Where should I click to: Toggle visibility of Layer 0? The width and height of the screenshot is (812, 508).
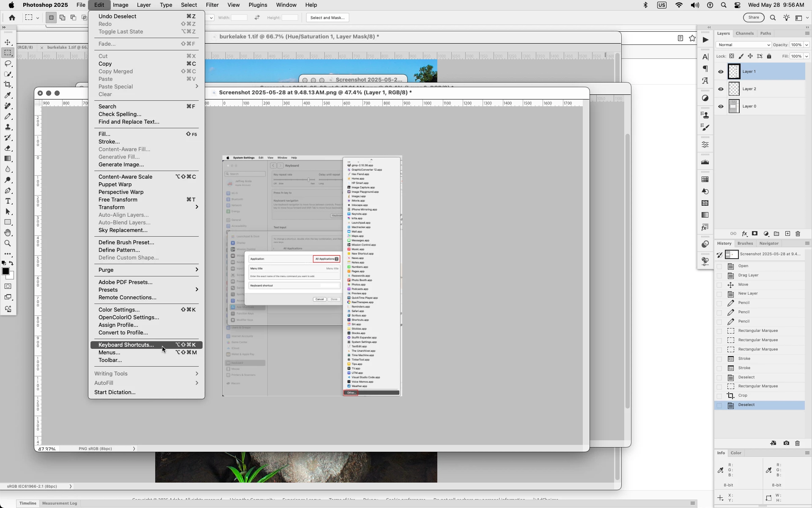[x=721, y=106]
